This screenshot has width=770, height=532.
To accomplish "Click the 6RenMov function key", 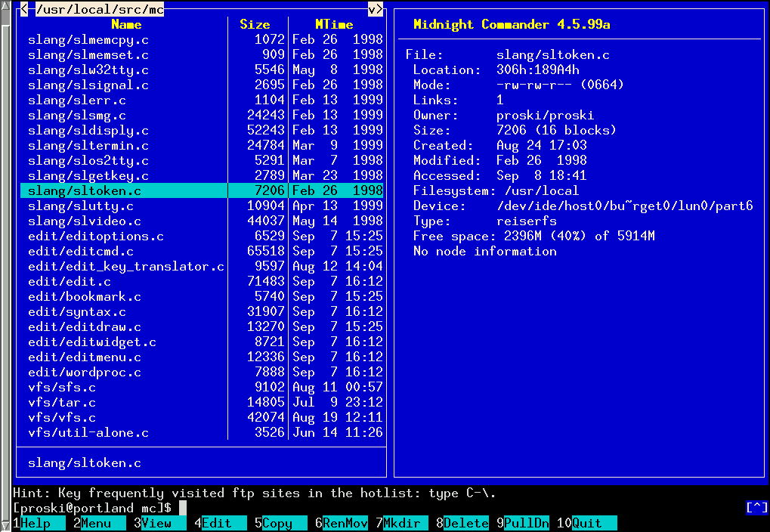I will coord(342,523).
